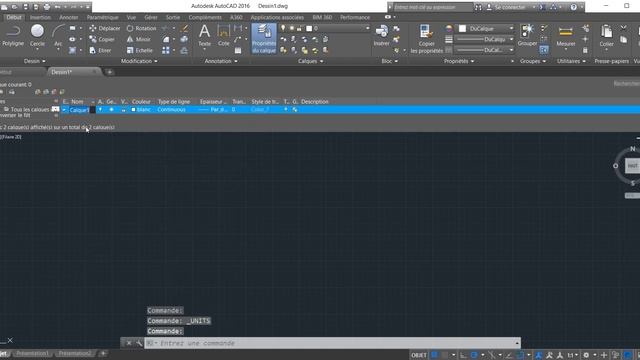Viewport: 640px width, 360px height.
Task: Click the Grouper tool
Action: pos(527,36)
